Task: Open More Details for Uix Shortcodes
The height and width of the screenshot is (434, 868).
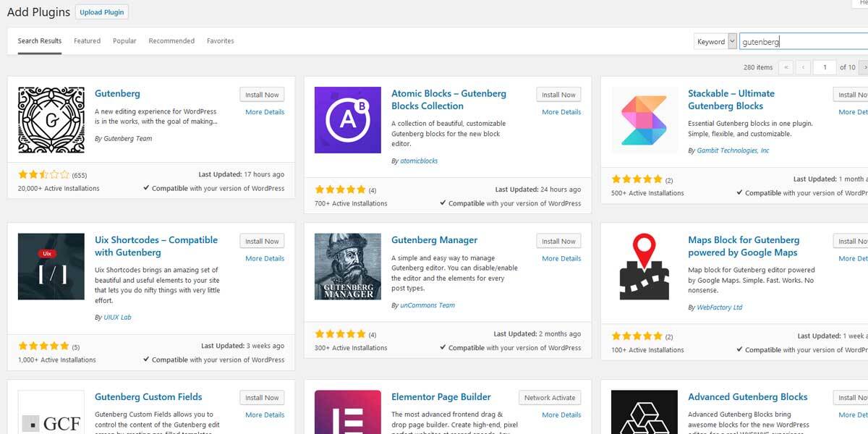Action: [x=265, y=259]
